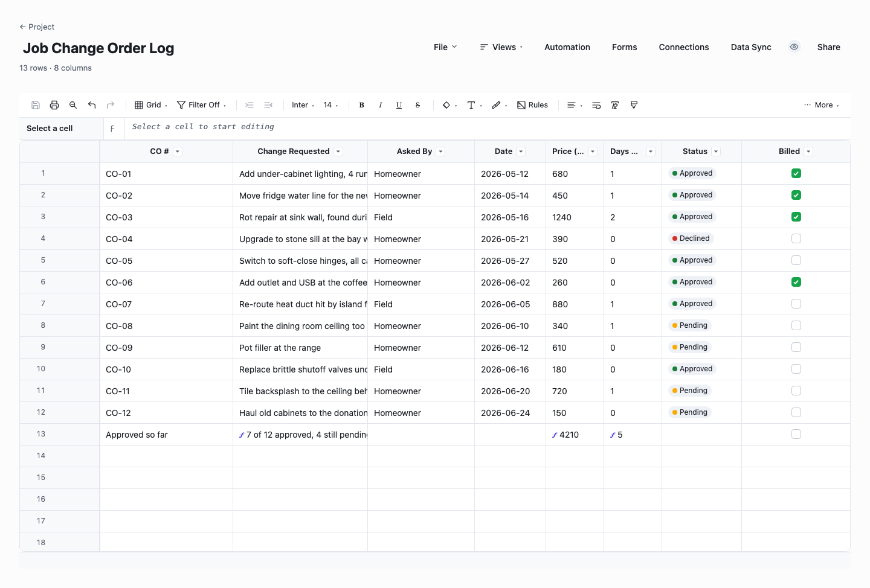870x588 pixels.
Task: Toggle italic formatting
Action: point(381,105)
